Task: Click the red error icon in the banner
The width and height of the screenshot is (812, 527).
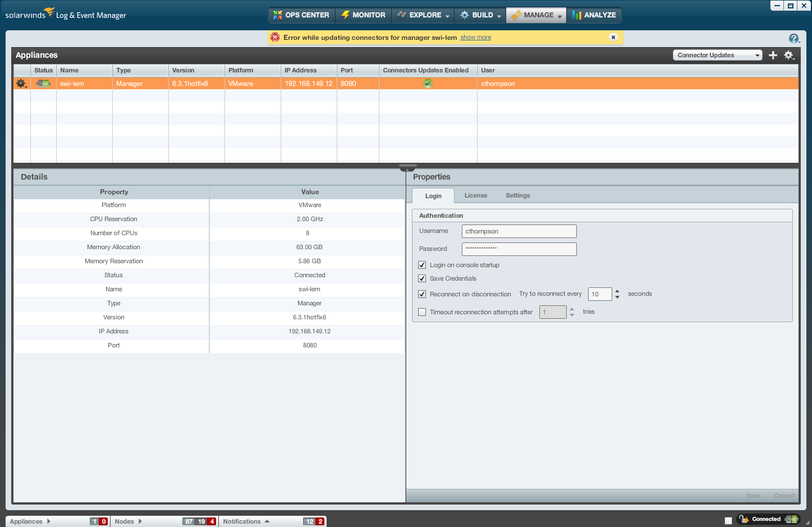Action: (x=275, y=37)
